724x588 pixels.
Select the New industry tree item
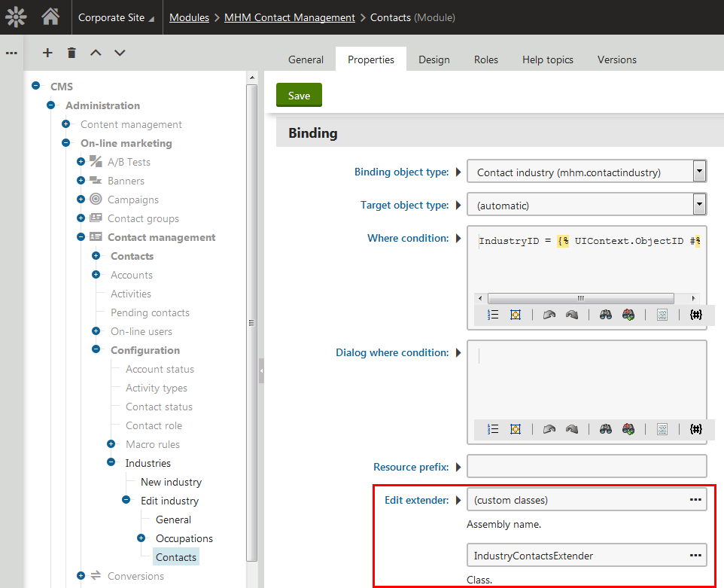(171, 482)
